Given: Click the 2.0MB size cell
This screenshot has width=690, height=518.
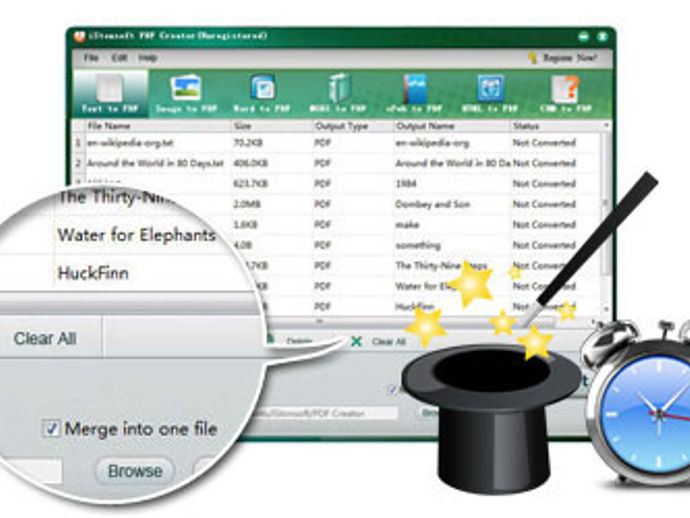Looking at the screenshot, I should coord(247,204).
